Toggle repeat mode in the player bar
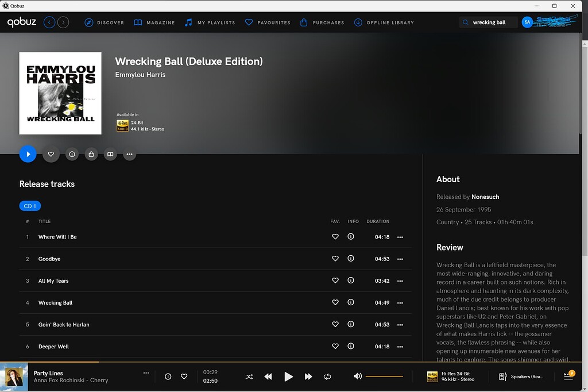 click(327, 376)
